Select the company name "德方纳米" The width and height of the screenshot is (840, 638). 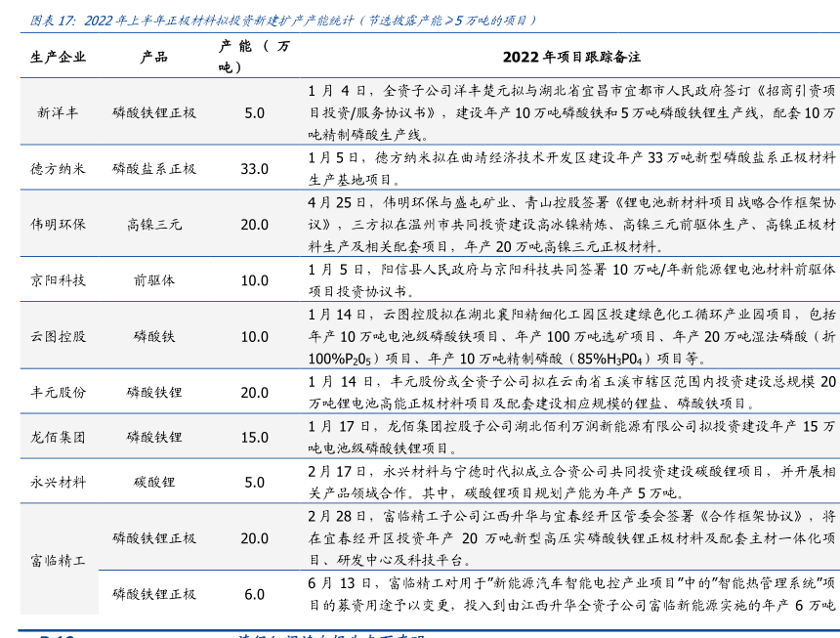click(58, 169)
